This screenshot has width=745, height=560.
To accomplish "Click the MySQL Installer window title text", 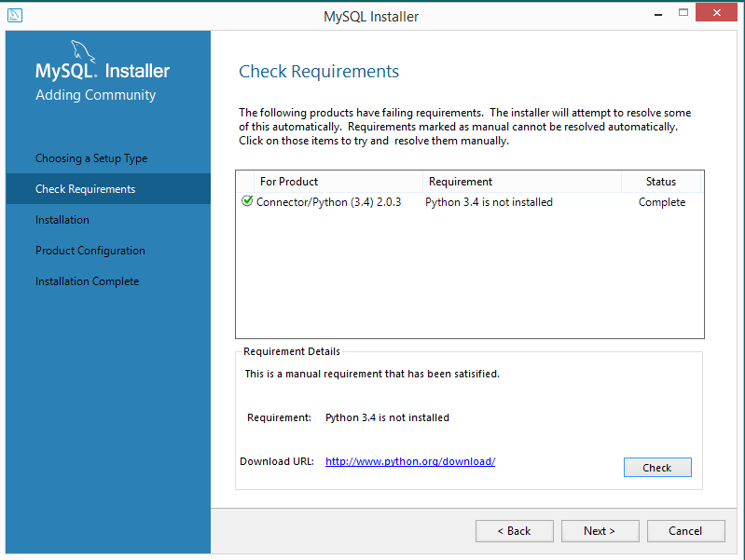I will click(371, 17).
